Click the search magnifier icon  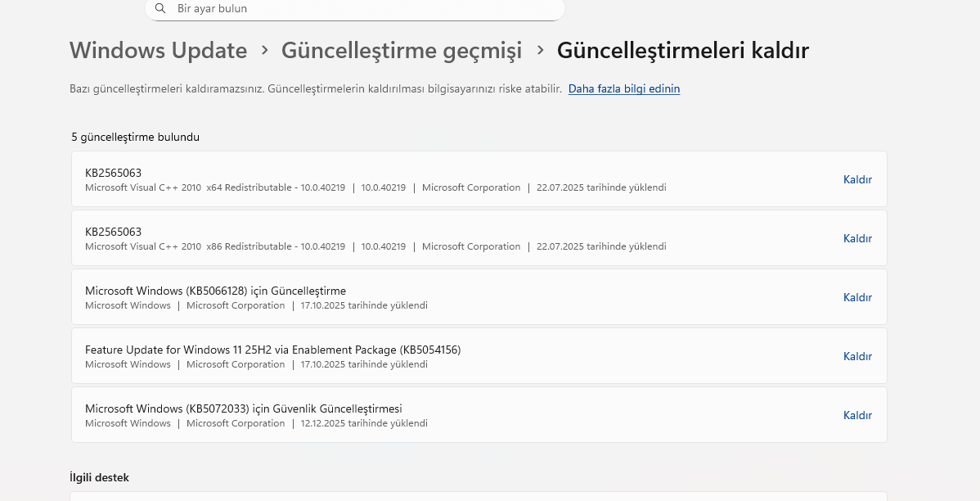(x=160, y=8)
